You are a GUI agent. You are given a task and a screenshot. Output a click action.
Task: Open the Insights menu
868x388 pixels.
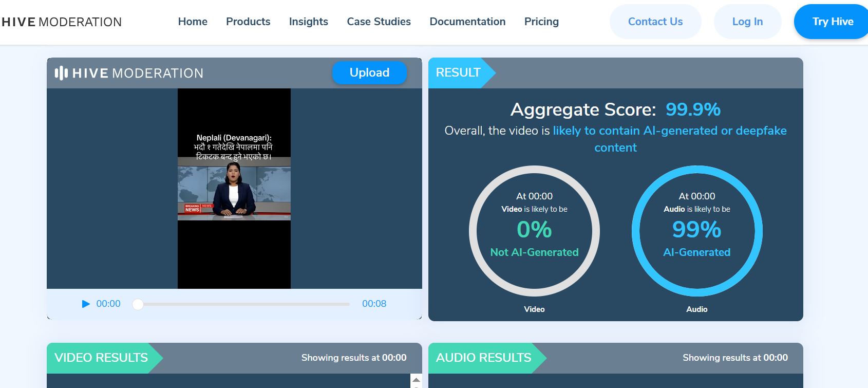coord(308,22)
